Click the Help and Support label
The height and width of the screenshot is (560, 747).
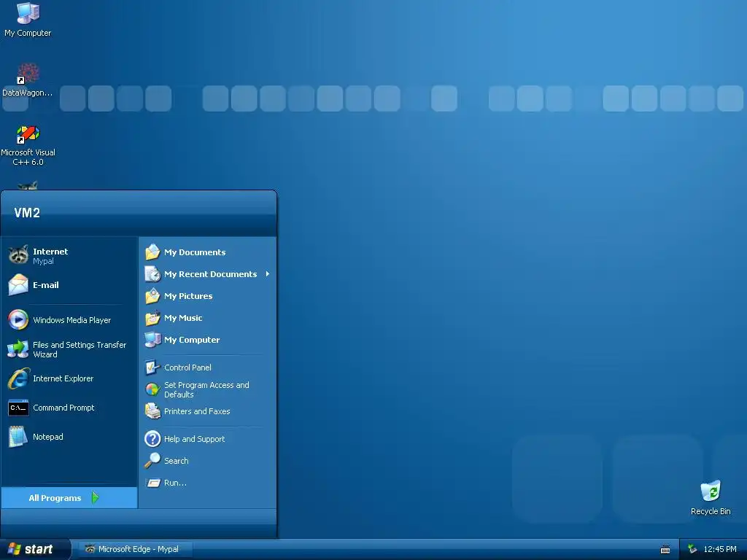pyautogui.click(x=194, y=439)
